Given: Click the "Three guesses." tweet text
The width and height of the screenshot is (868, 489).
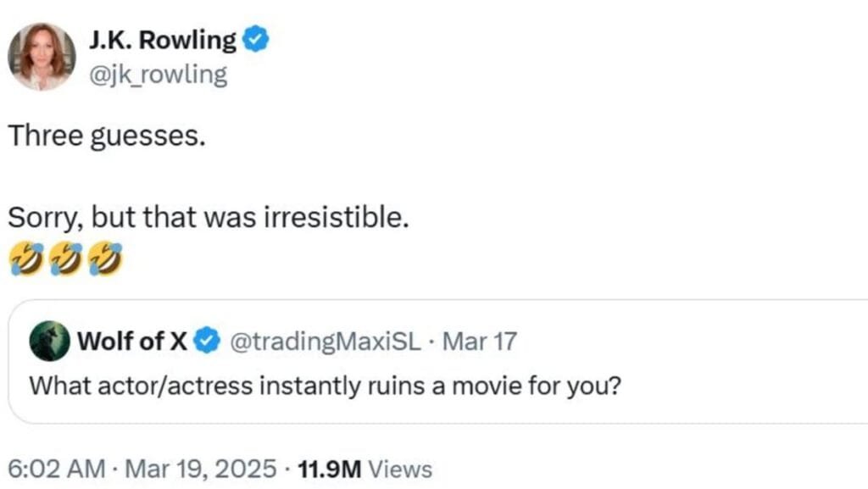Looking at the screenshot, I should pos(107,136).
